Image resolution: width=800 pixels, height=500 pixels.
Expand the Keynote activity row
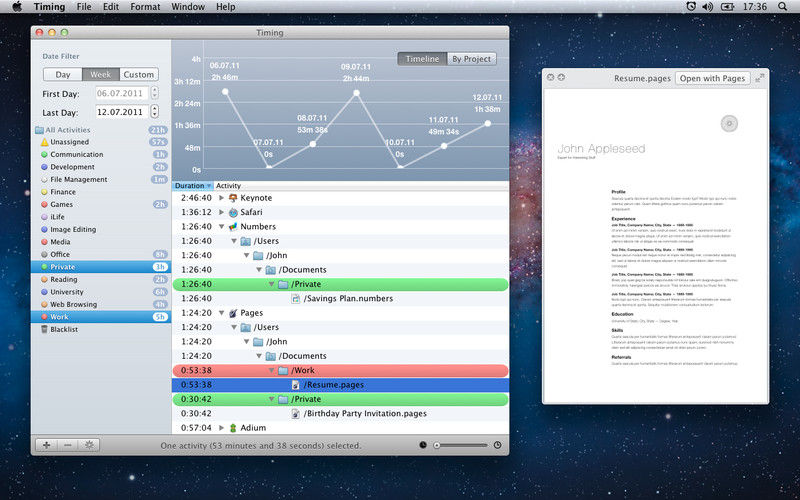point(220,198)
